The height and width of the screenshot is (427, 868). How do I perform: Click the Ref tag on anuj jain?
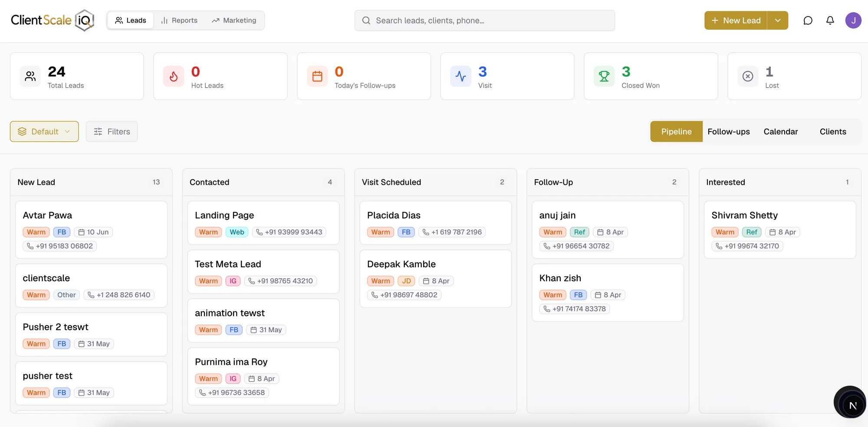point(579,232)
